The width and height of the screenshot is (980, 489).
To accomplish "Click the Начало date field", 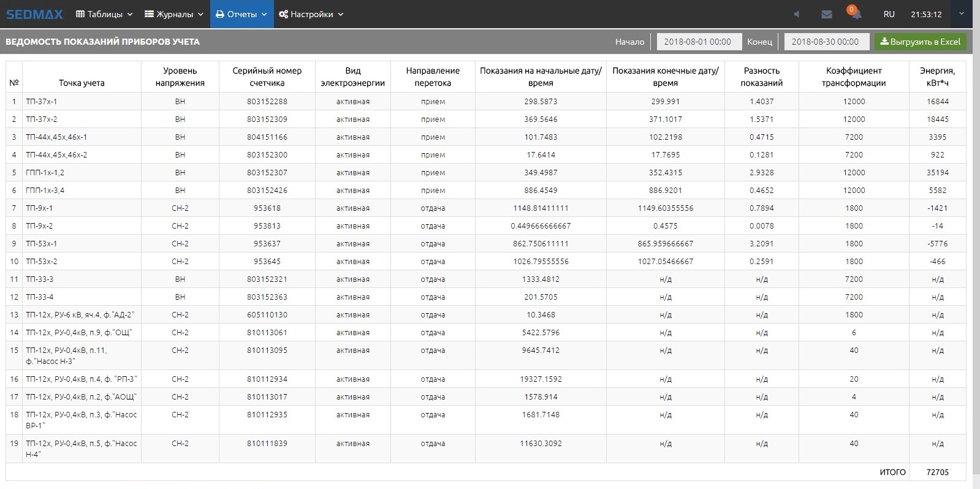I will point(699,42).
